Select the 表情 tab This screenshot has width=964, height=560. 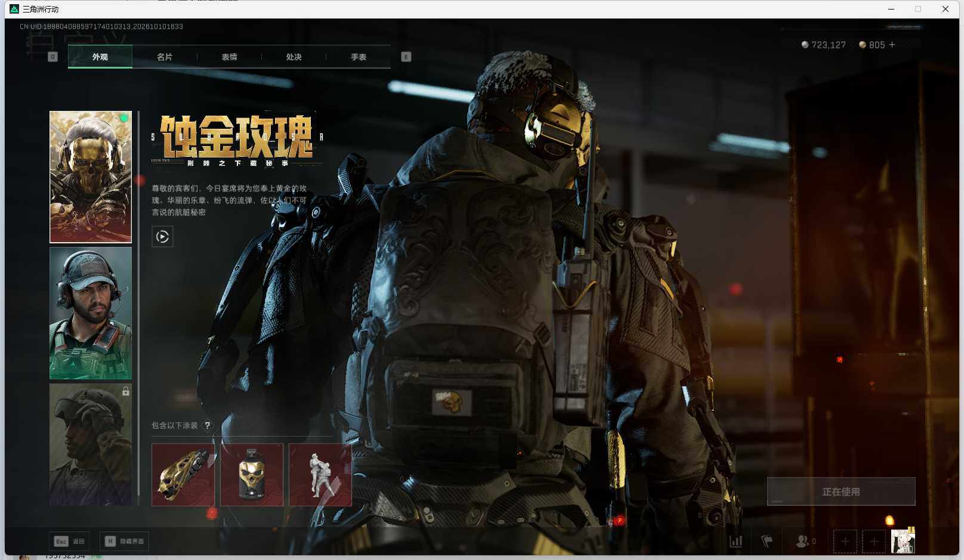(x=229, y=57)
